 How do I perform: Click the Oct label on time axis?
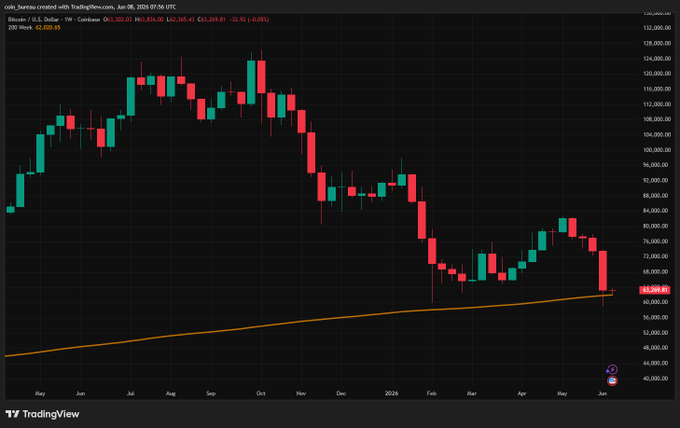point(261,394)
